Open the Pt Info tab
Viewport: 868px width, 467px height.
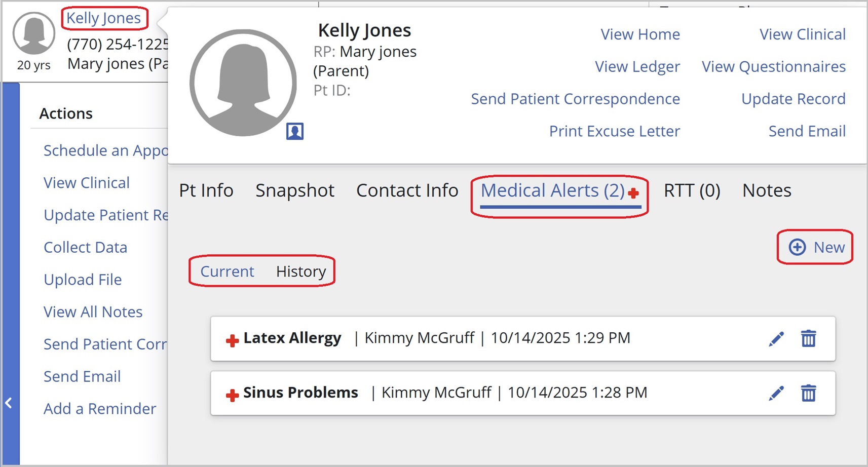[206, 190]
